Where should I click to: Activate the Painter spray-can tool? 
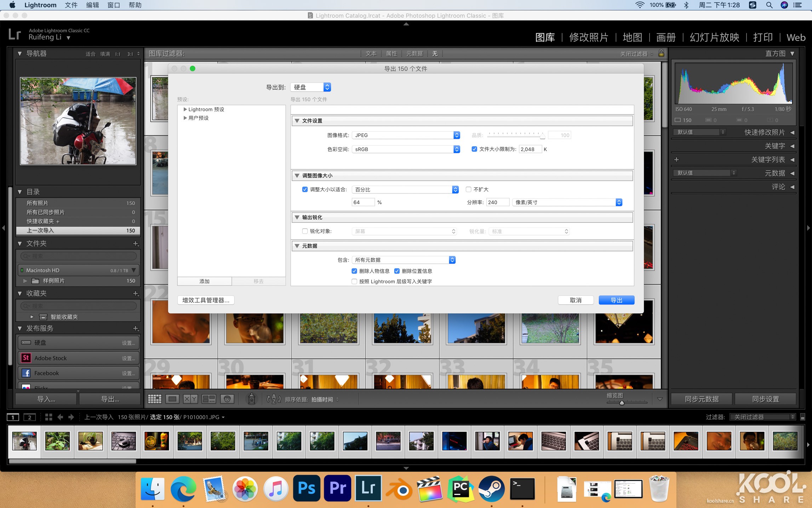[251, 399]
